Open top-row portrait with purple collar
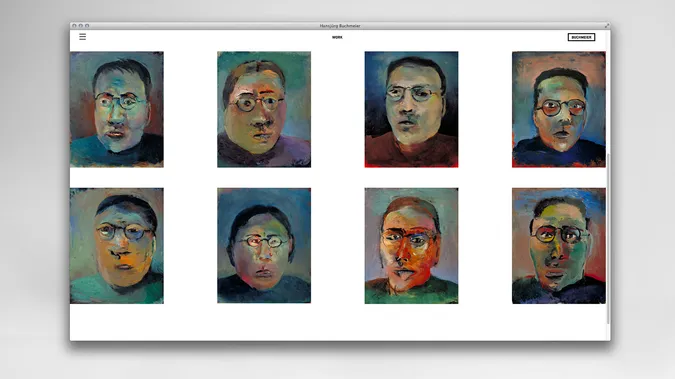Screen dimensions: 675x379 264,109
